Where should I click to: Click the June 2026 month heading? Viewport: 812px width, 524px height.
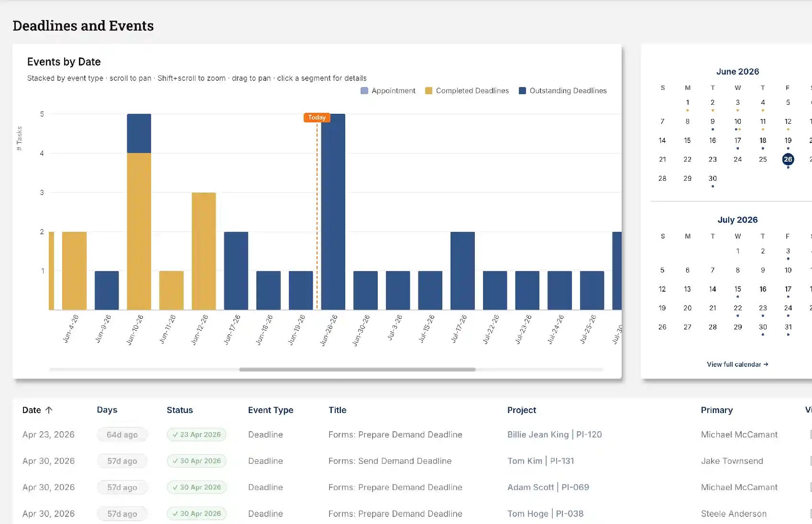[x=737, y=72]
